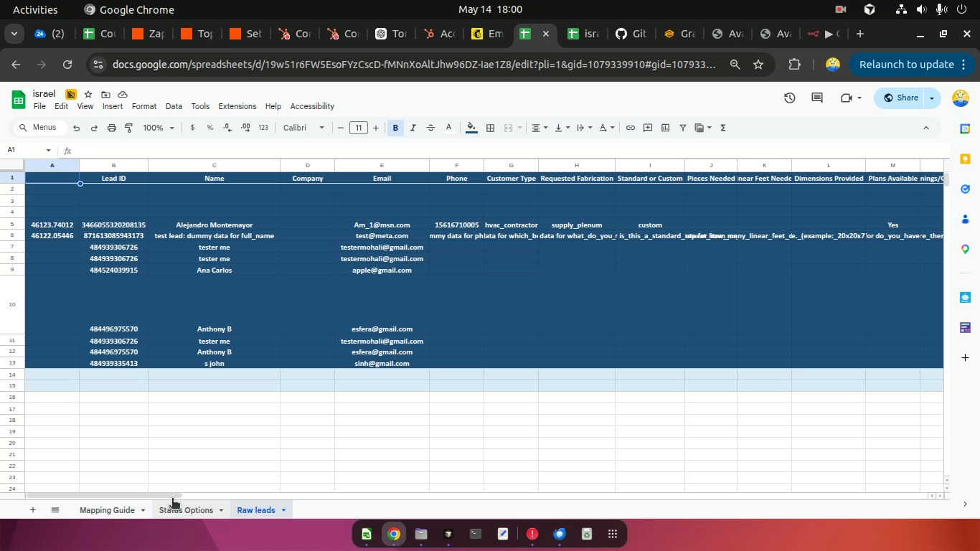Activate the paint format tool
980x551 pixels.
click(x=129, y=128)
